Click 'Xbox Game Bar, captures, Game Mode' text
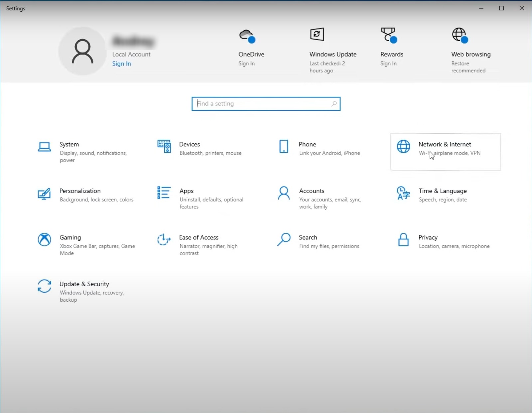Image resolution: width=532 pixels, height=413 pixels. [x=97, y=250]
